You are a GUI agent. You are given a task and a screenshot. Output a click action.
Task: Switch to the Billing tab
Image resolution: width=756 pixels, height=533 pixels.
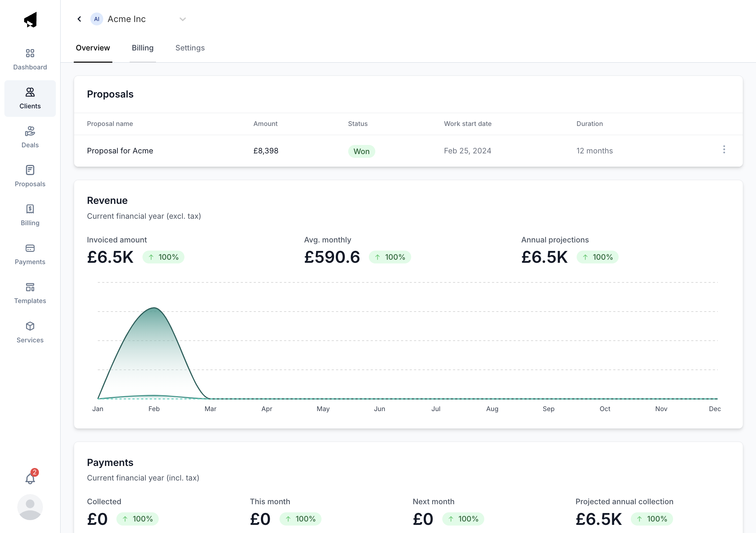[142, 48]
